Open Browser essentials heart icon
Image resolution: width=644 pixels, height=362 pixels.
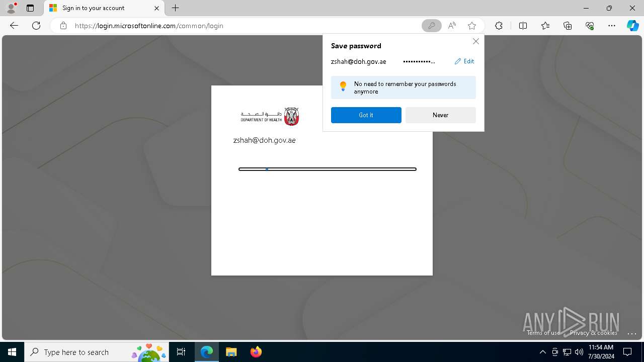590,26
